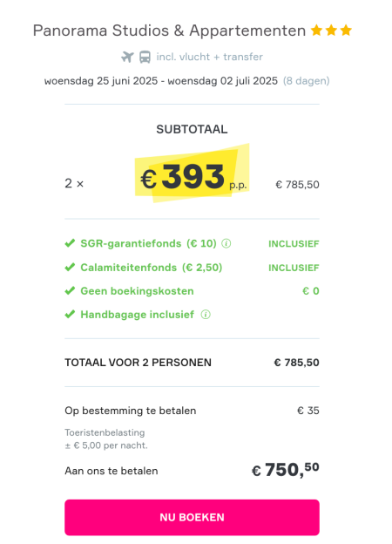This screenshot has width=392, height=544.
Task: Click the bus transfer icon
Action: point(145,57)
